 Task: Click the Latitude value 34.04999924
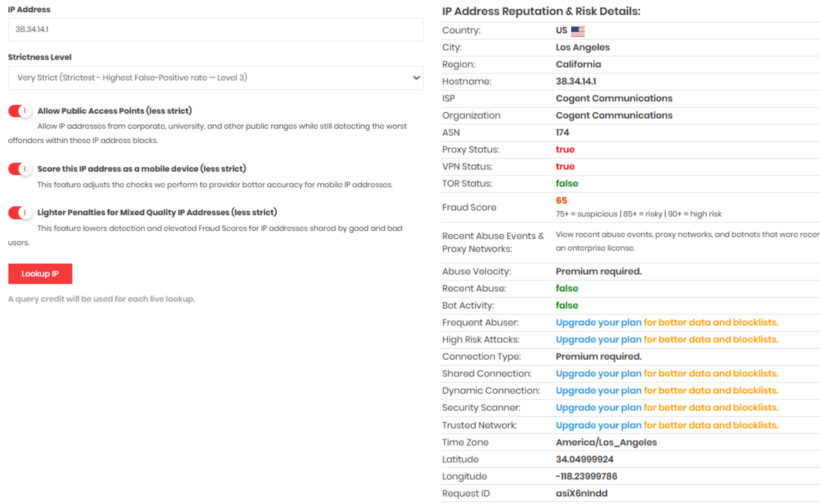585,459
